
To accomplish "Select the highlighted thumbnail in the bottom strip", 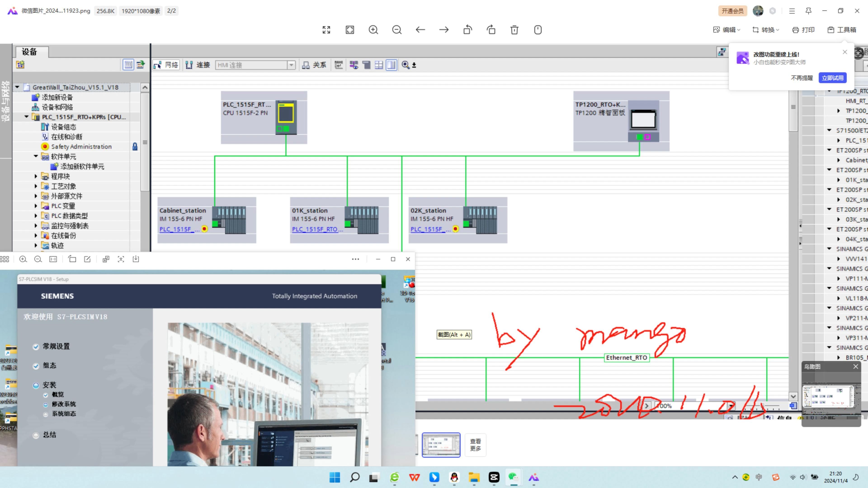I will pyautogui.click(x=441, y=445).
